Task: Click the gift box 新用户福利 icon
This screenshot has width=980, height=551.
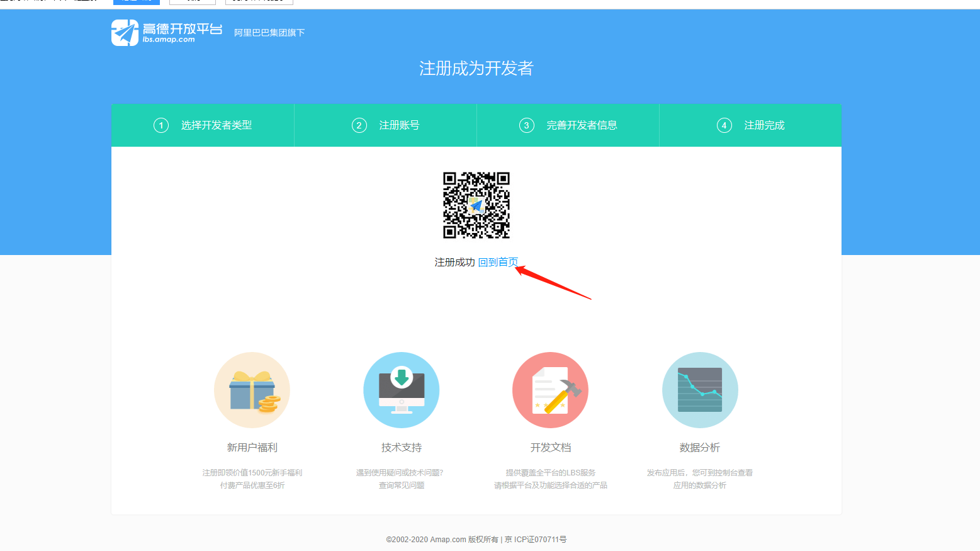Action: [x=252, y=390]
